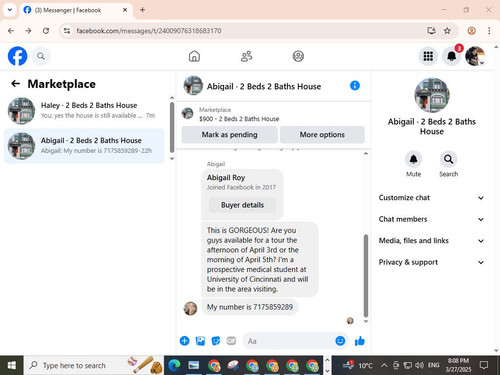The image size is (500, 375).
Task: Open more actions with the blue plus icon
Action: tap(184, 341)
